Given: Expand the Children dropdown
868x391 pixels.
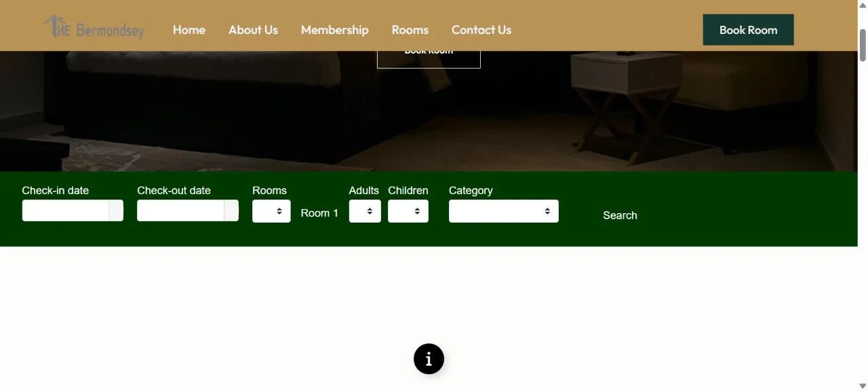Looking at the screenshot, I should tap(408, 211).
